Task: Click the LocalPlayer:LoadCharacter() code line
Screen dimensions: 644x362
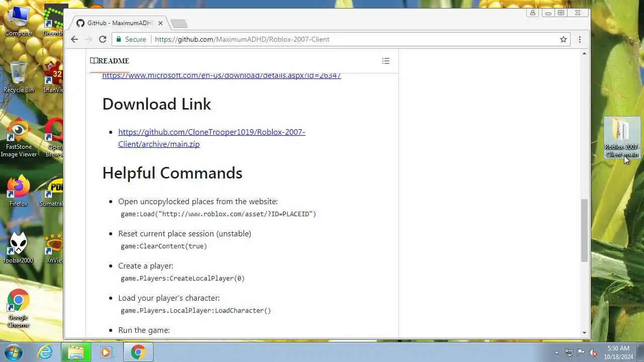Action: click(196, 310)
